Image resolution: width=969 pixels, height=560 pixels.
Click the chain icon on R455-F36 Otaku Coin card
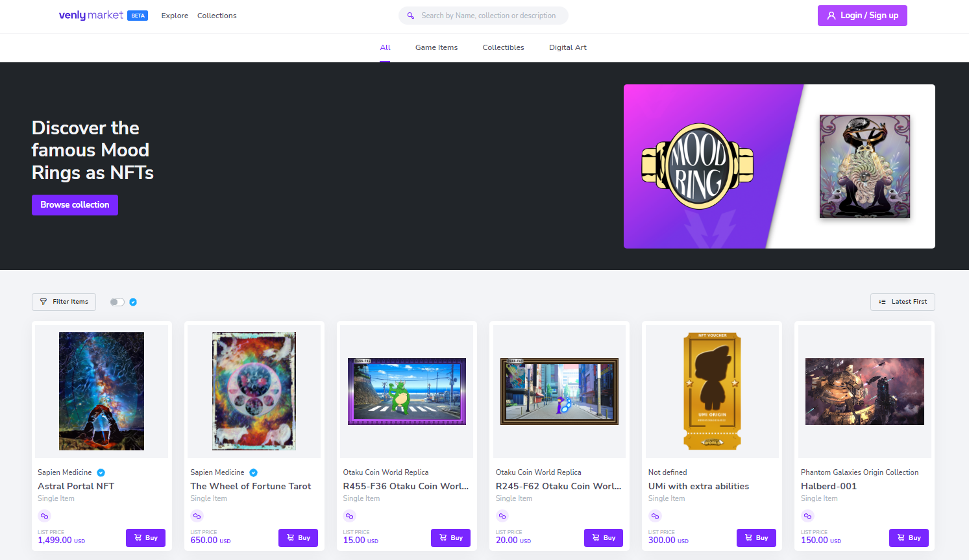point(349,516)
